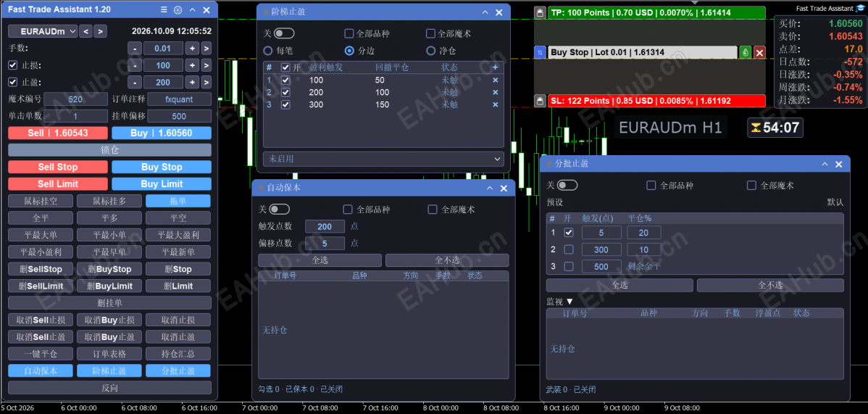The image size is (868, 414).
Task: Click the lock icon beside SL line
Action: (541, 101)
